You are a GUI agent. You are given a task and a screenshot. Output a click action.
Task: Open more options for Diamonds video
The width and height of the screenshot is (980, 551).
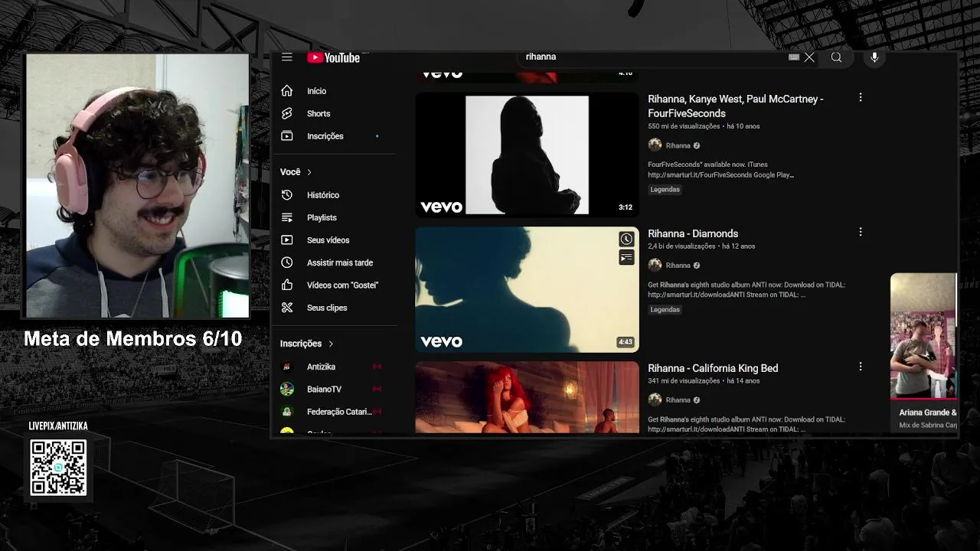(x=861, y=232)
